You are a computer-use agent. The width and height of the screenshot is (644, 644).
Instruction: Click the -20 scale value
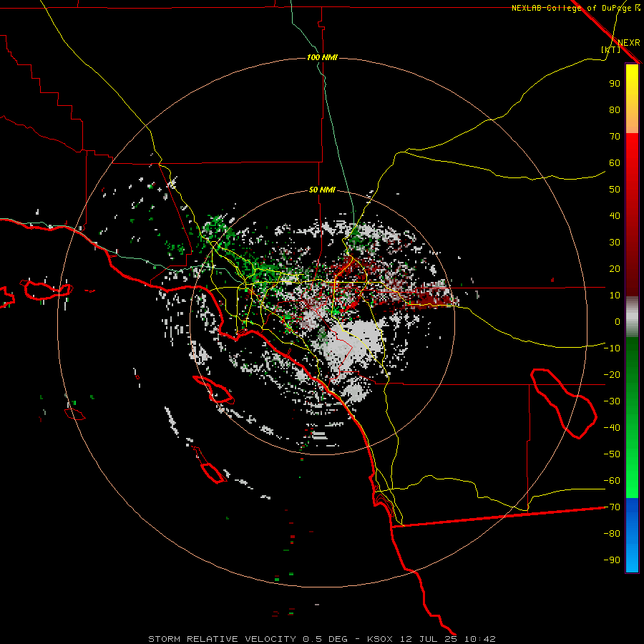[612, 374]
